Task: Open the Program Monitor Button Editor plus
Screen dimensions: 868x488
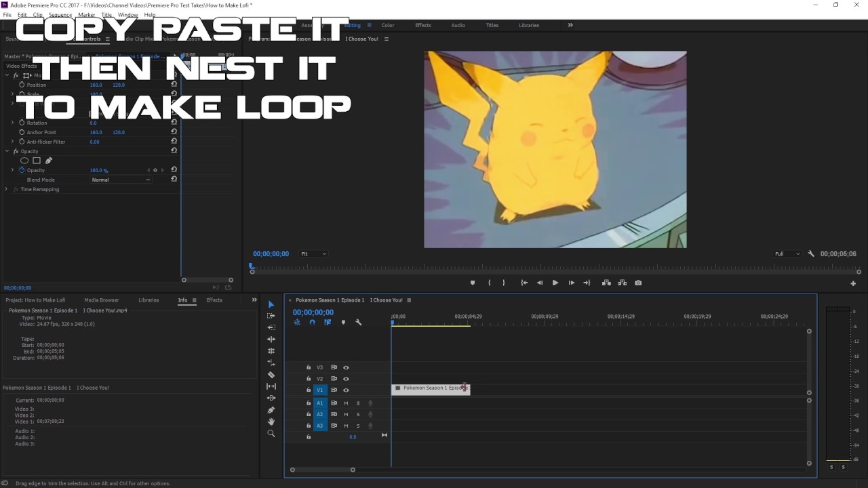Action: click(853, 283)
